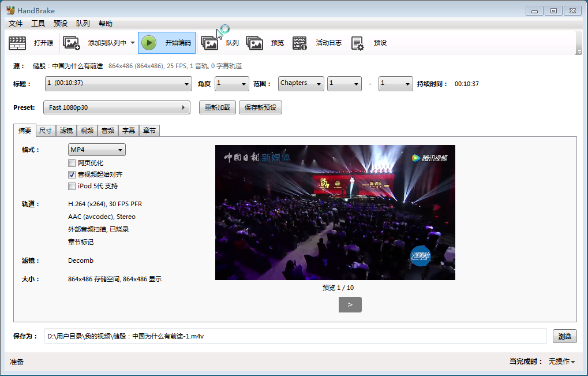The image size is (588, 376).
Task: Click the 浏览 browse button
Action: (564, 337)
